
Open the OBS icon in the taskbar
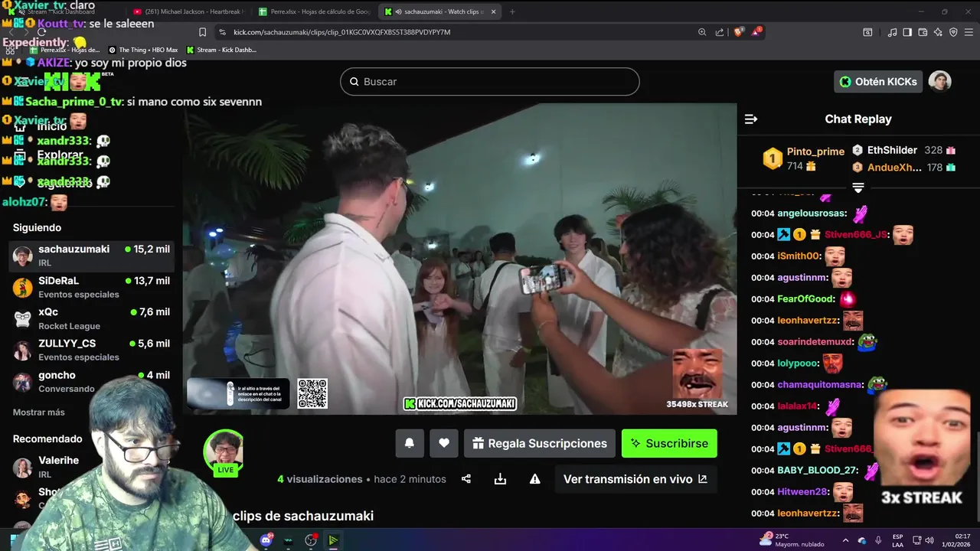coord(311,540)
